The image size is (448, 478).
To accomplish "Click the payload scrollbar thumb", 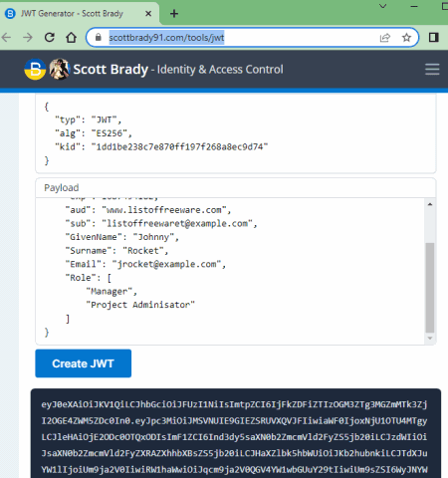I will click(x=430, y=288).
